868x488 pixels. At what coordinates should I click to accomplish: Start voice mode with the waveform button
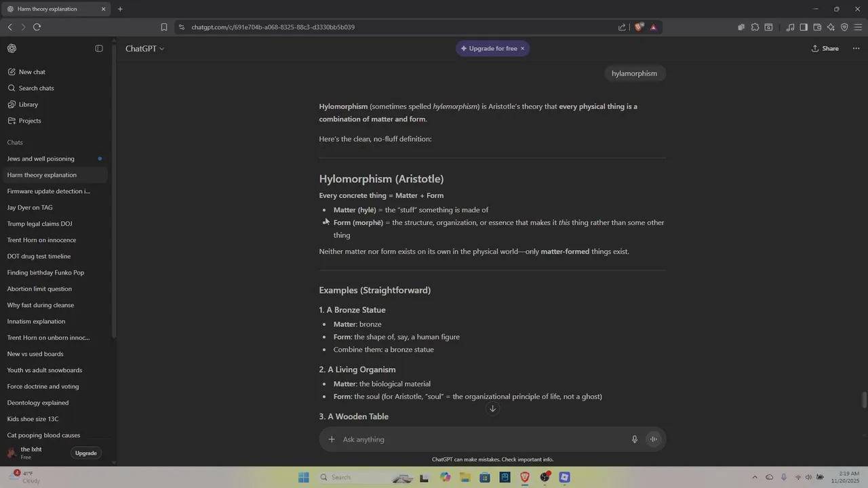pyautogui.click(x=654, y=439)
